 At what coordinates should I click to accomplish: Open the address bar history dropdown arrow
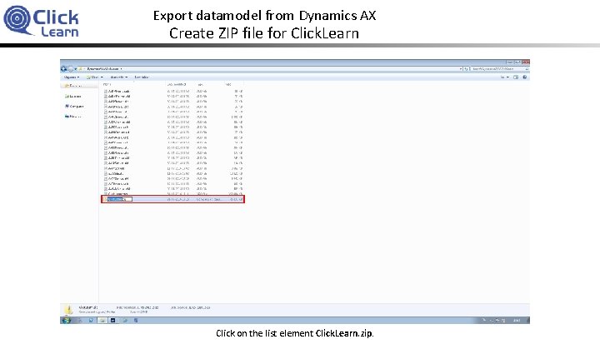pyautogui.click(x=461, y=69)
